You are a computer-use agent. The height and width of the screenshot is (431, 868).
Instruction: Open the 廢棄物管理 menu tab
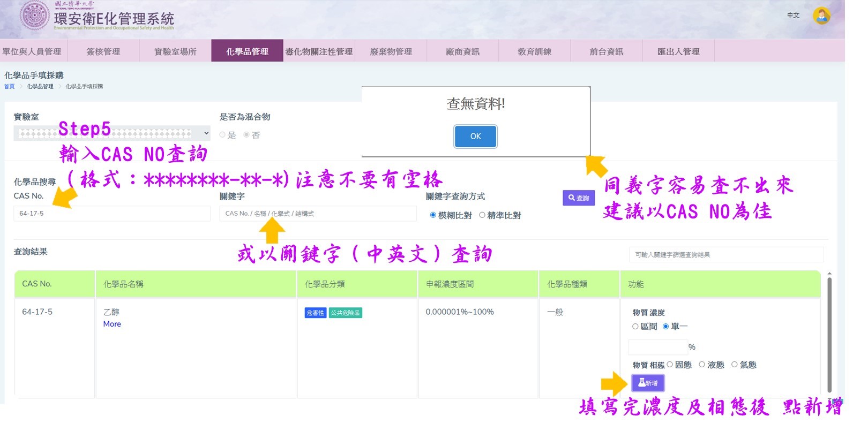coord(391,51)
